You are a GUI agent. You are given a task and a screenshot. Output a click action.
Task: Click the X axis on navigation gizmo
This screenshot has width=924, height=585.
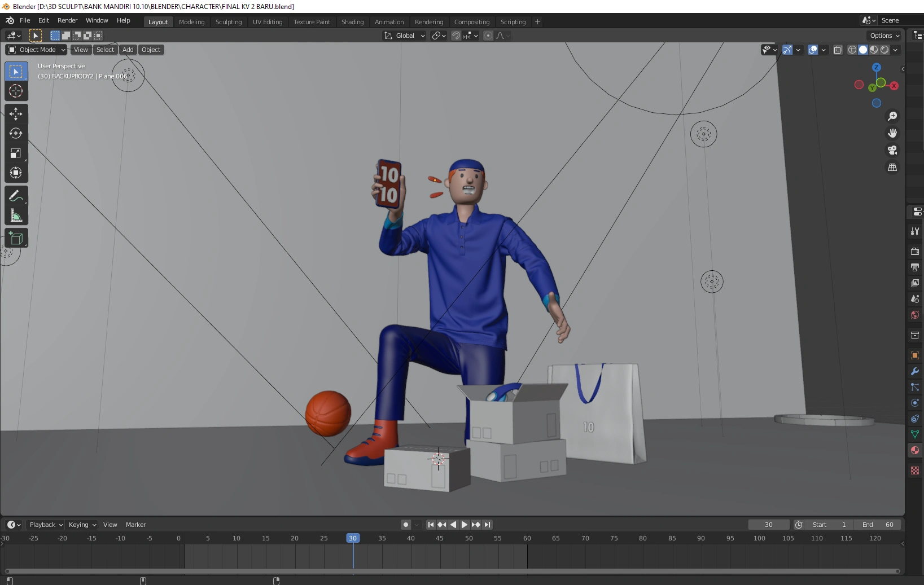[x=894, y=86]
